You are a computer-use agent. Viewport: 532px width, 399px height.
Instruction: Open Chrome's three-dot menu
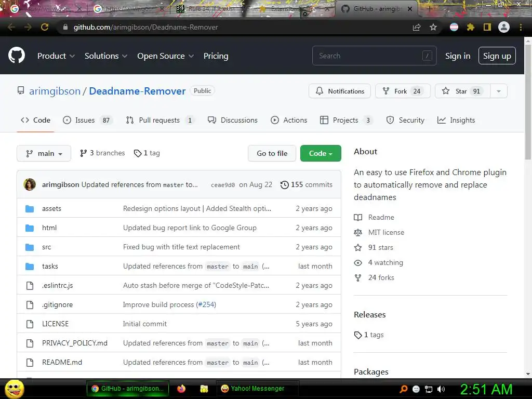[x=521, y=27]
